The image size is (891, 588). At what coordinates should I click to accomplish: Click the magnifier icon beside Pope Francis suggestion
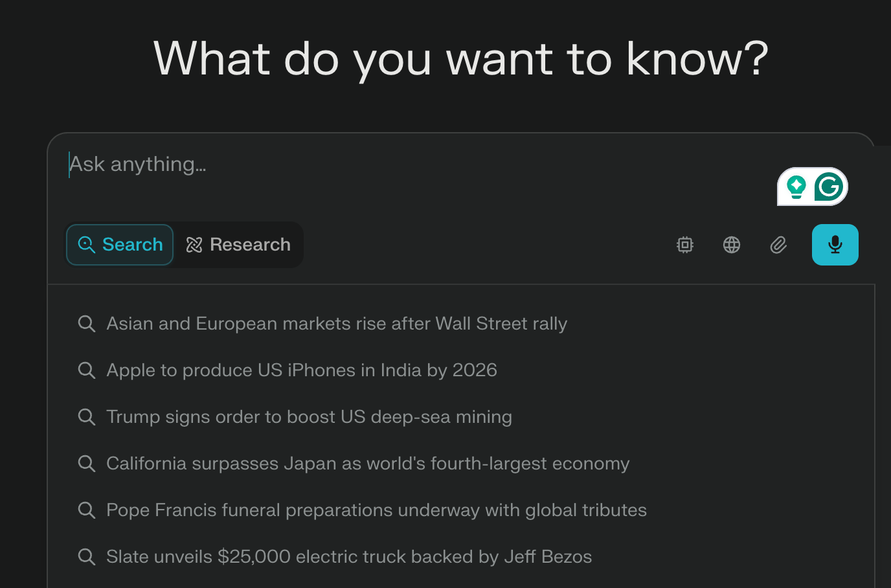click(87, 510)
